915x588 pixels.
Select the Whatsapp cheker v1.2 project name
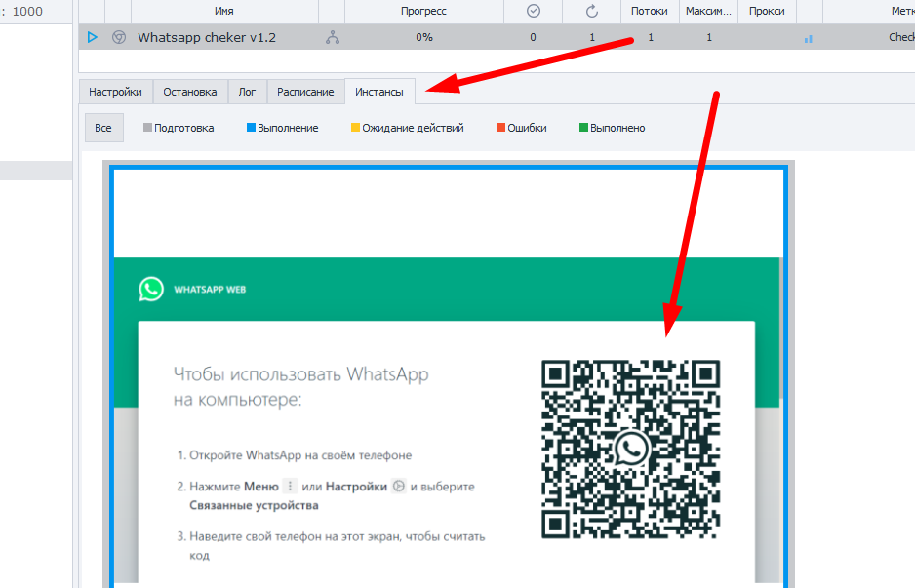[207, 37]
